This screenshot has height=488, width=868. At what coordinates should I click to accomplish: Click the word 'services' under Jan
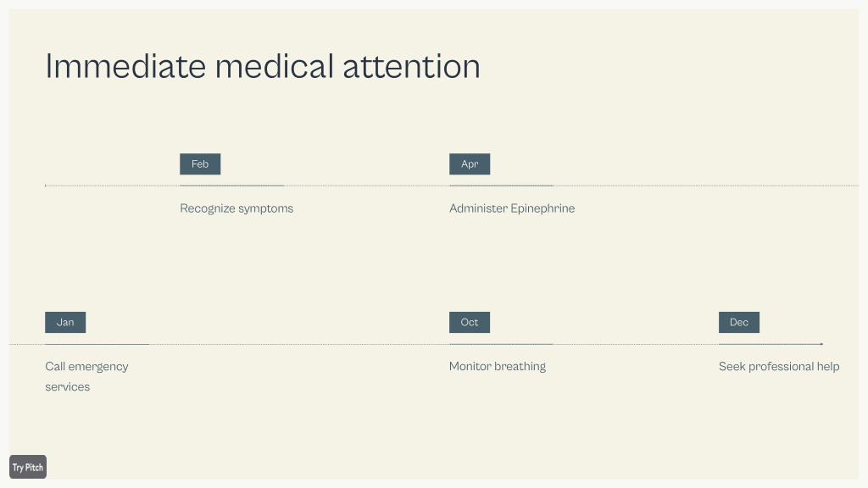pos(68,386)
